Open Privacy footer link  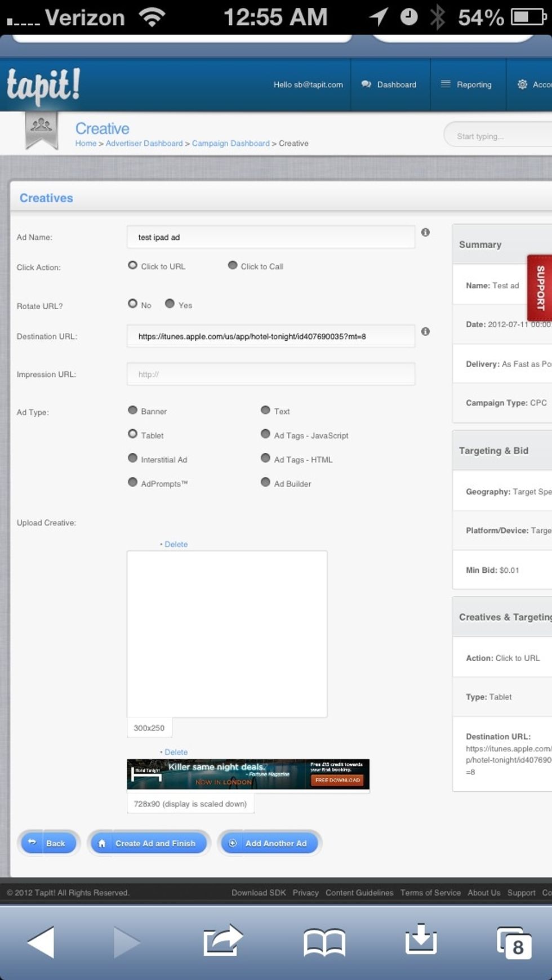306,893
